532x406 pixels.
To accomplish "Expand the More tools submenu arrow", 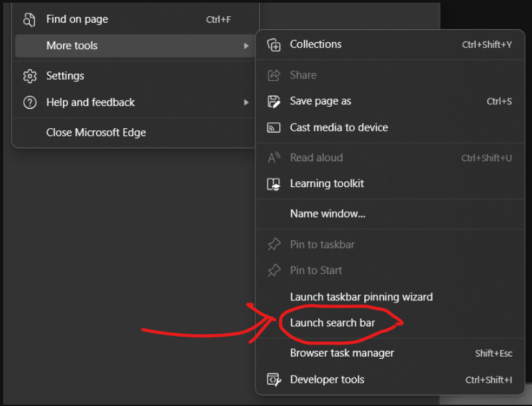I will [x=246, y=46].
